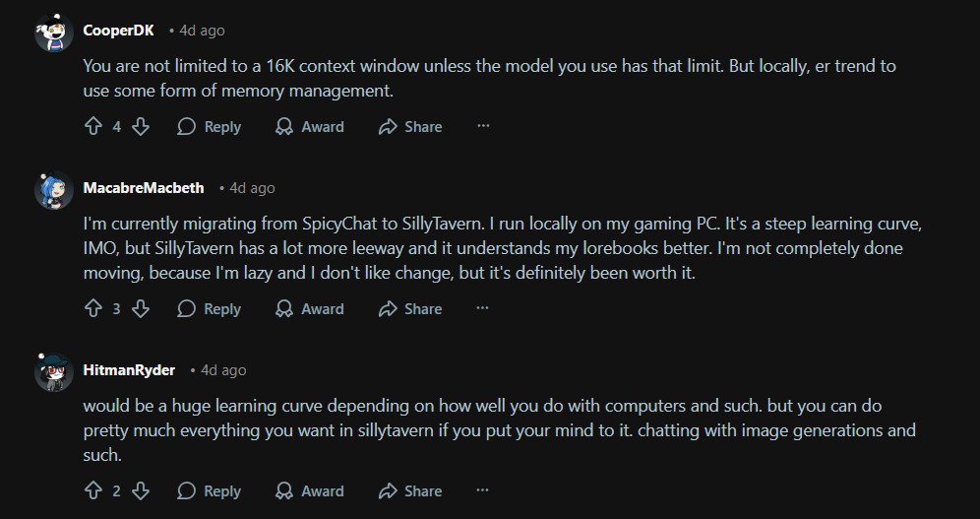
Task: Open more options on MacabreMacbeth's comment
Action: 483,309
